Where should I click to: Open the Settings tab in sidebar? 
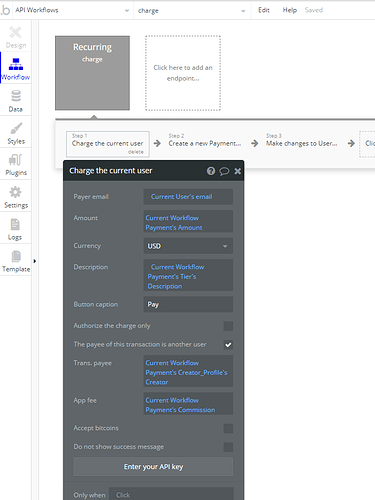[x=15, y=197]
